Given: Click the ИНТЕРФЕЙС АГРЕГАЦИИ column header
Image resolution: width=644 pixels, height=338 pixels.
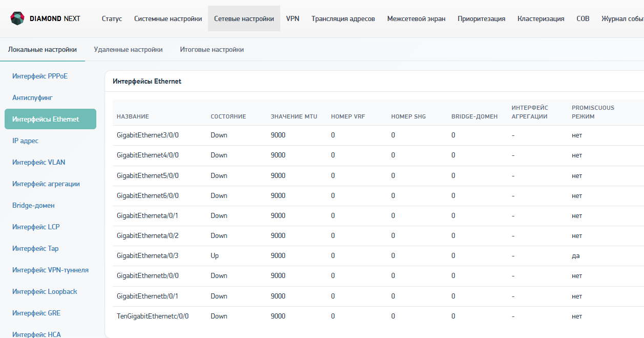Looking at the screenshot, I should click(x=530, y=112).
